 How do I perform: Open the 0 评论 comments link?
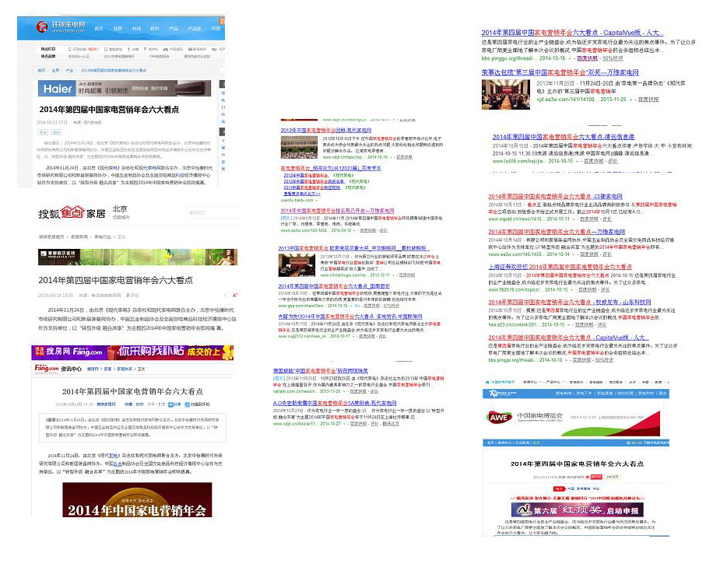click(133, 296)
